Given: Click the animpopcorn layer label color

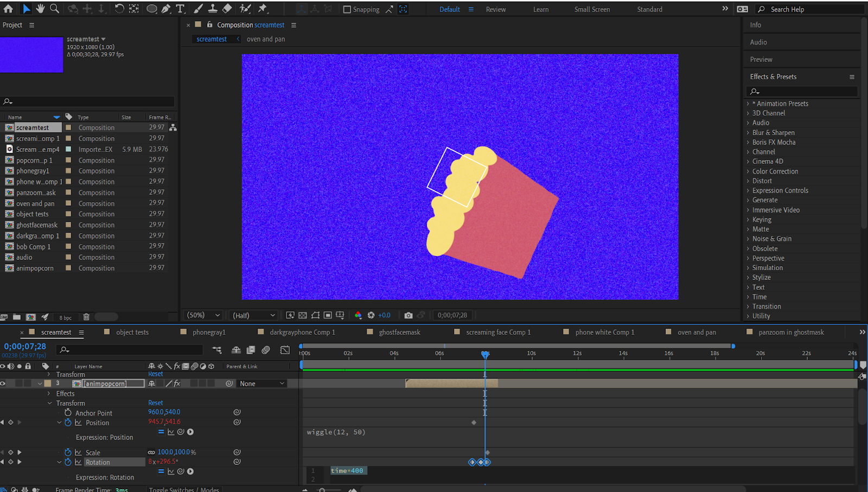Looking at the screenshot, I should point(48,384).
